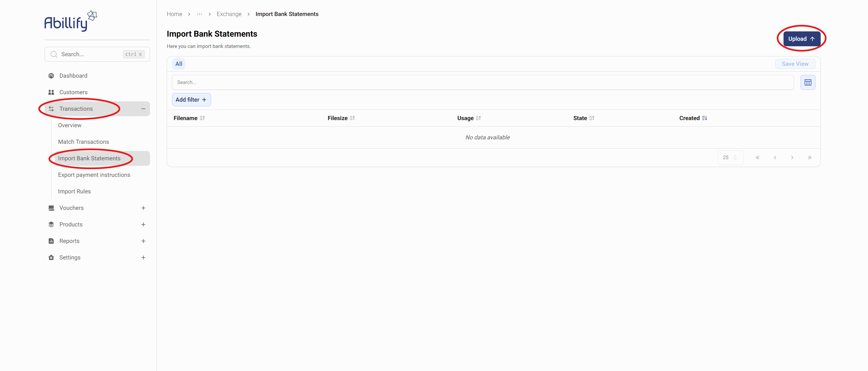Screen dimensions: 868x371
Task: Focus the table Search field
Action: pyautogui.click(x=482, y=82)
